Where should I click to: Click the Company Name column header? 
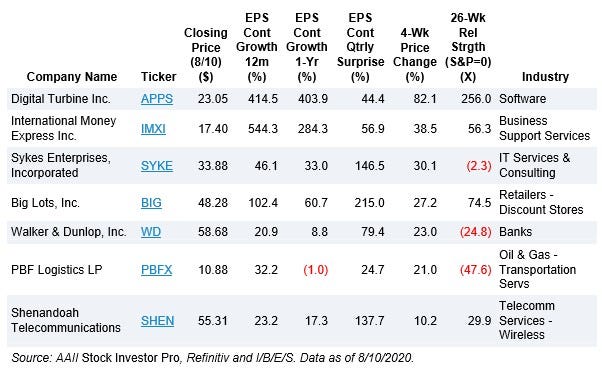[x=72, y=77]
